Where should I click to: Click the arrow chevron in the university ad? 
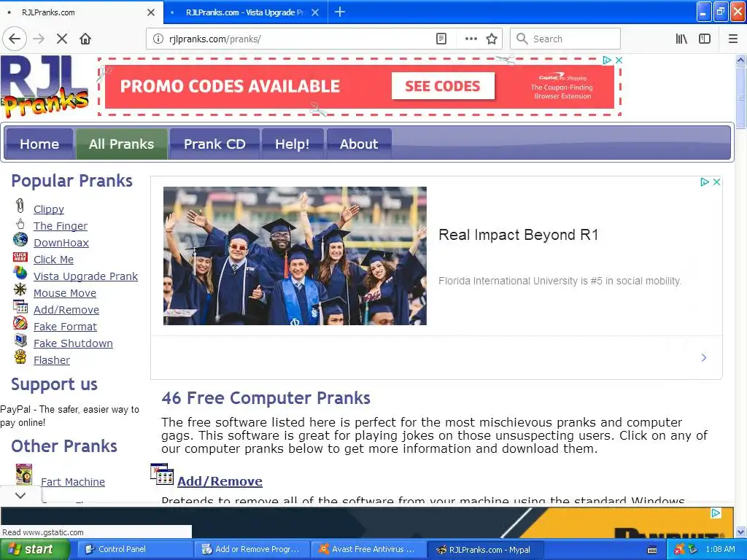click(x=704, y=357)
